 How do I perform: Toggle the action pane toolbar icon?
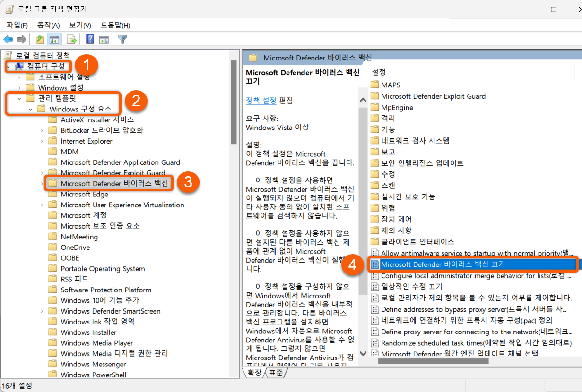click(104, 39)
